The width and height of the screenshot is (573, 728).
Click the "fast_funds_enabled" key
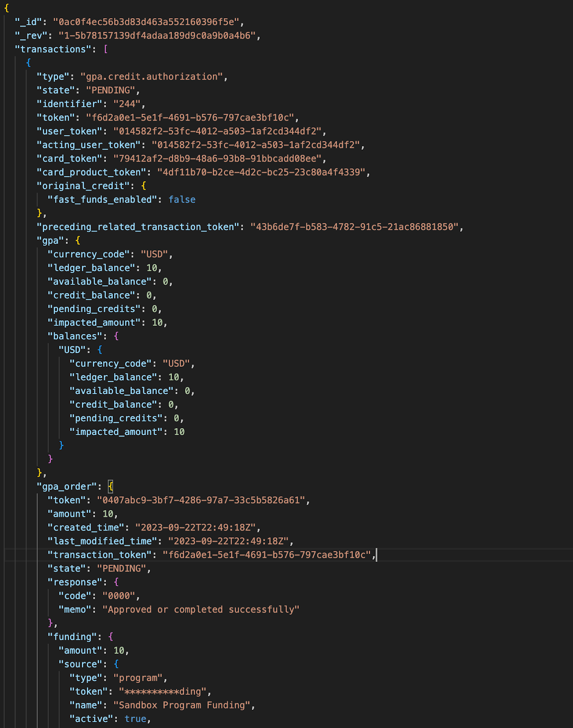(102, 199)
